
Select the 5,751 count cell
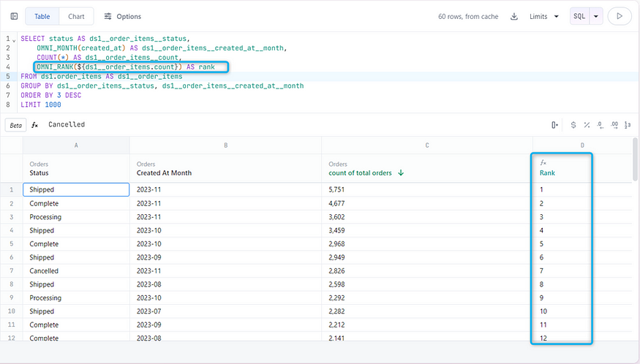tap(427, 190)
